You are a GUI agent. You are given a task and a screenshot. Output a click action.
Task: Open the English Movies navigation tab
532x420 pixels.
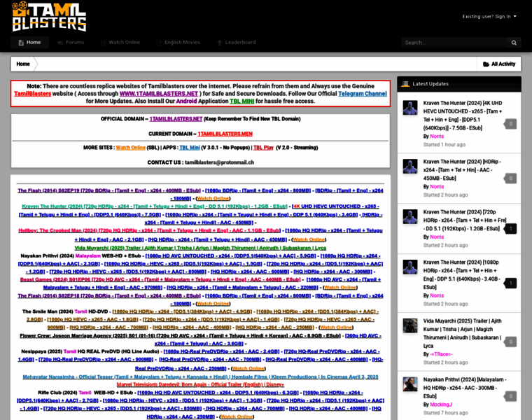click(x=178, y=43)
